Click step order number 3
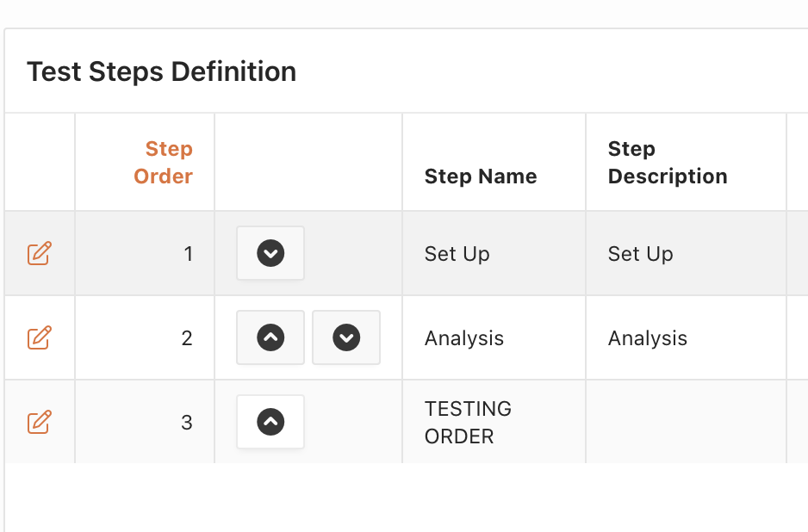This screenshot has width=808, height=532. click(x=187, y=423)
